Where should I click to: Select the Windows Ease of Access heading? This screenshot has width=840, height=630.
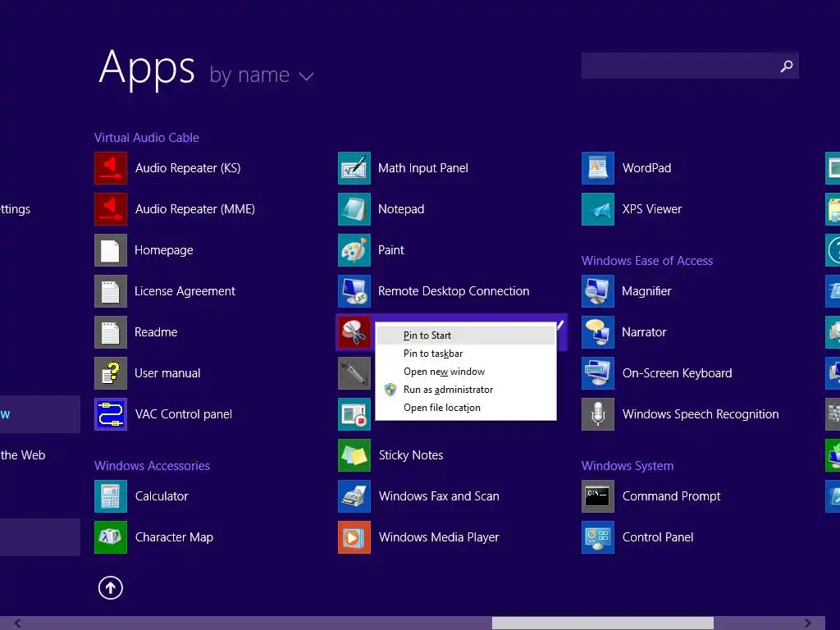pos(647,261)
